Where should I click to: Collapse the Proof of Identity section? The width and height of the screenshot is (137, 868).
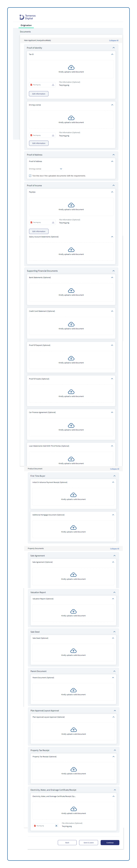pos(113,48)
